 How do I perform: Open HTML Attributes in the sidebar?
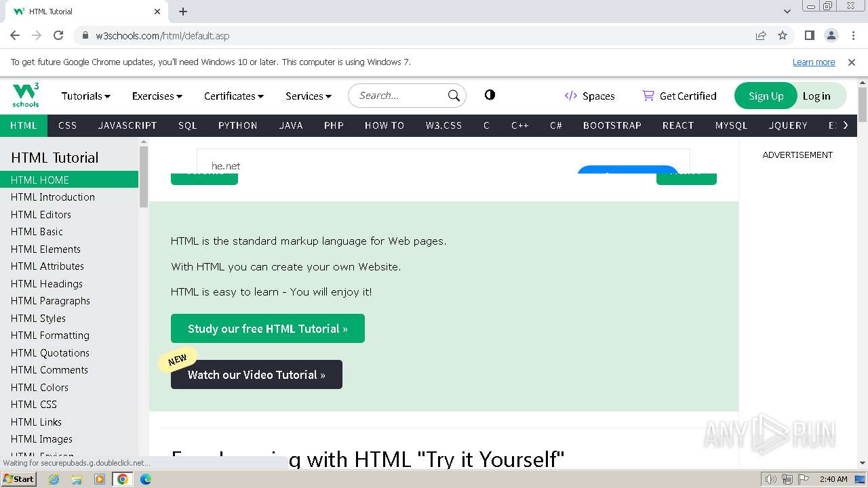69,266
